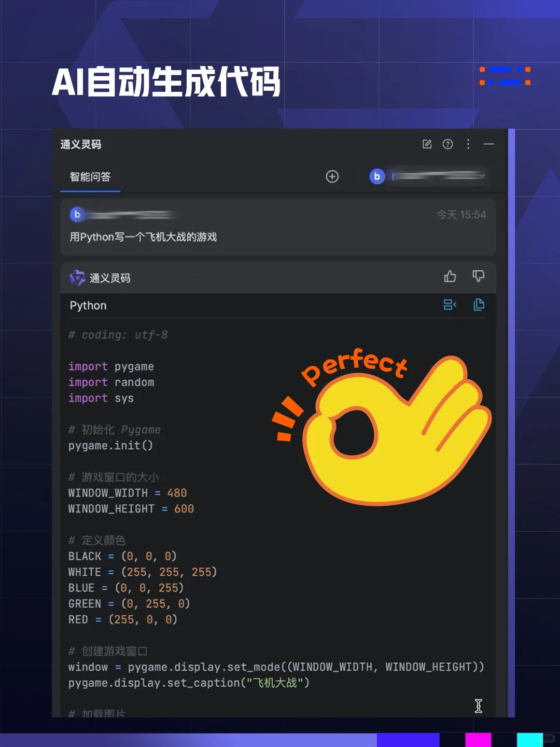Viewport: 560px width, 747px height.
Task: Click the new conversation edit icon
Action: [427, 144]
